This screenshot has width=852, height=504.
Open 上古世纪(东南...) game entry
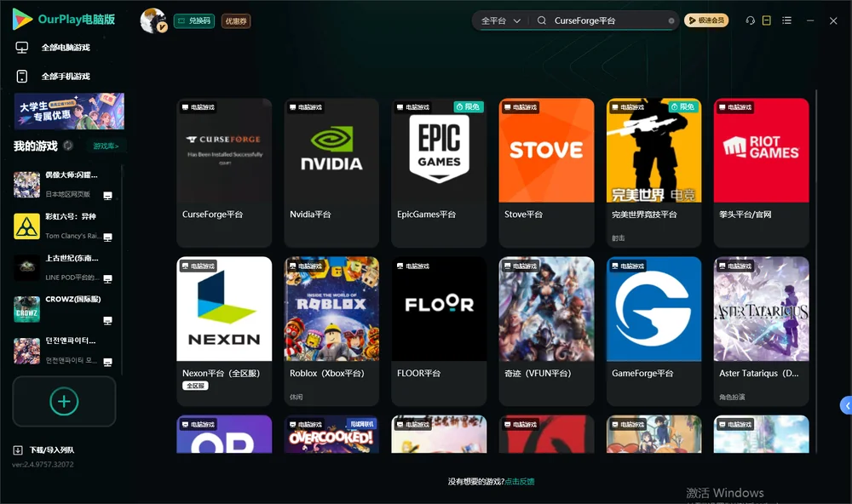tap(63, 267)
